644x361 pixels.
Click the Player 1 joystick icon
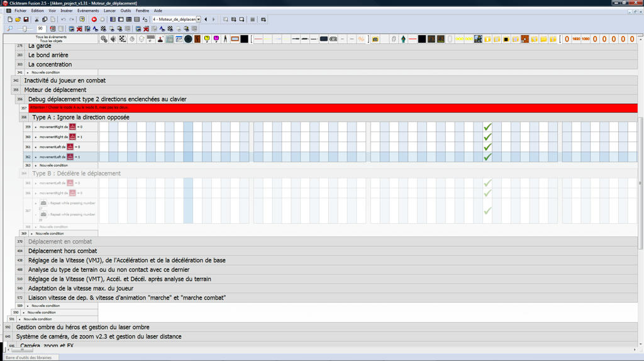pos(160,39)
